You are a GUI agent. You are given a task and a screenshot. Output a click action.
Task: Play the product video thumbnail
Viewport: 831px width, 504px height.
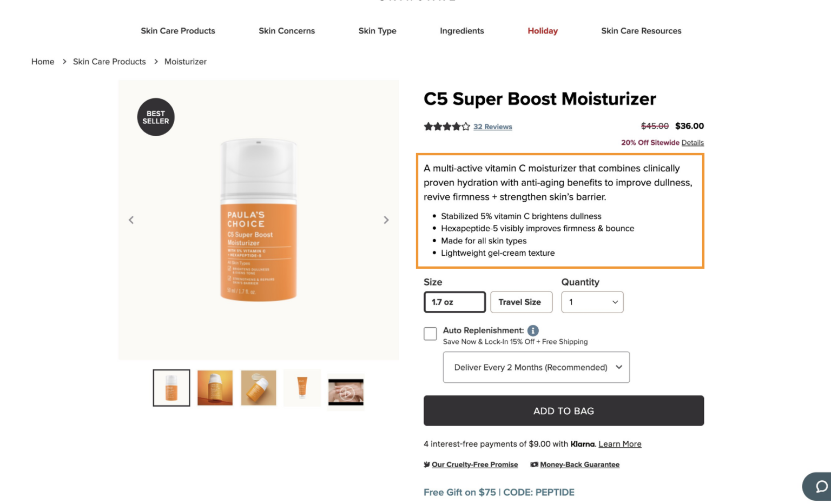pyautogui.click(x=346, y=392)
